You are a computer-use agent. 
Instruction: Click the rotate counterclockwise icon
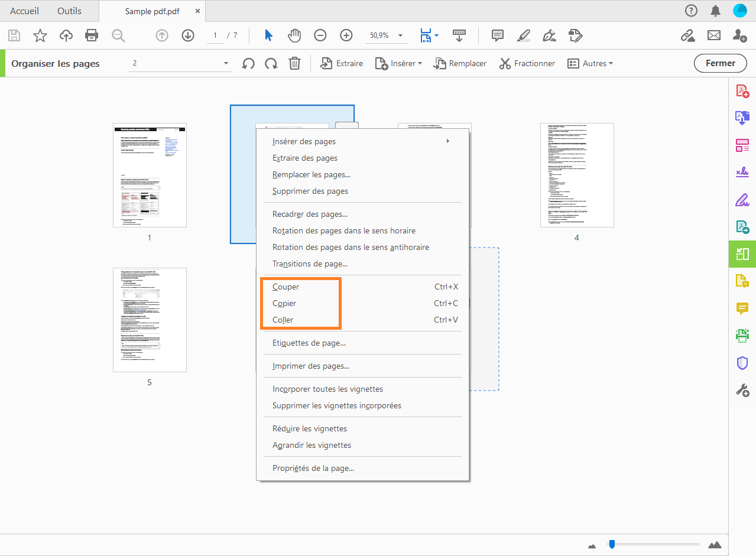(x=248, y=63)
